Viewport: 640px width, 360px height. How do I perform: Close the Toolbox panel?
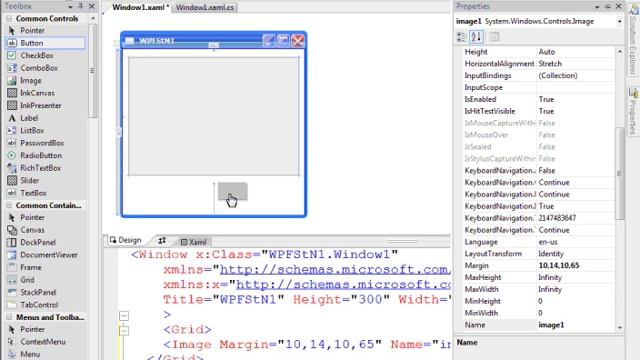point(92,6)
